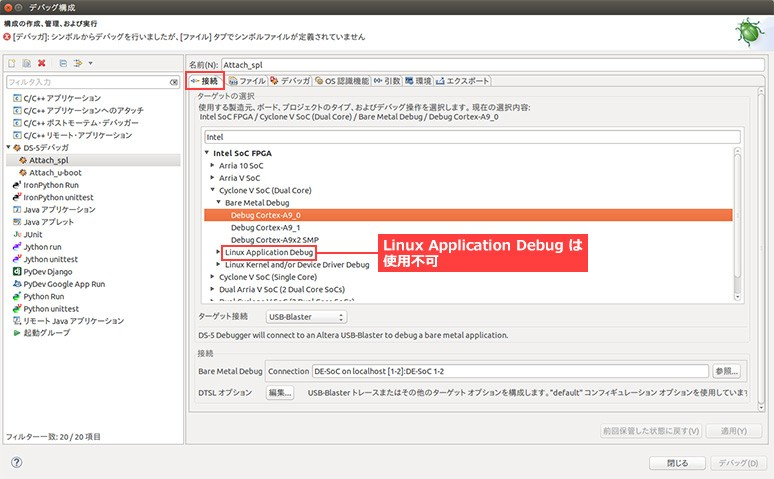Select the Attach_u-boot configuration

(55, 172)
